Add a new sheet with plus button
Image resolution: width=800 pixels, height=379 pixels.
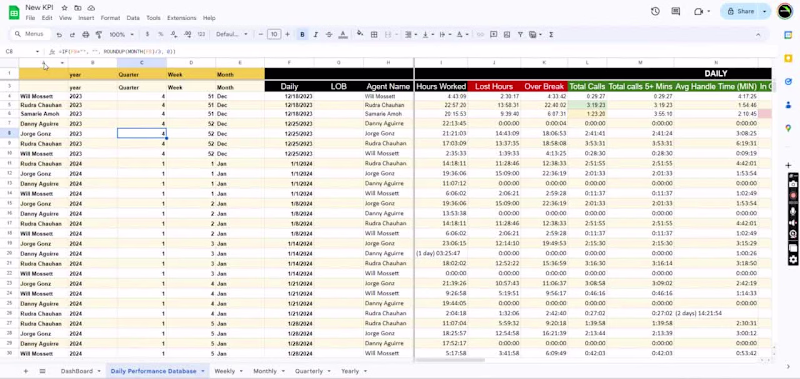click(x=26, y=371)
